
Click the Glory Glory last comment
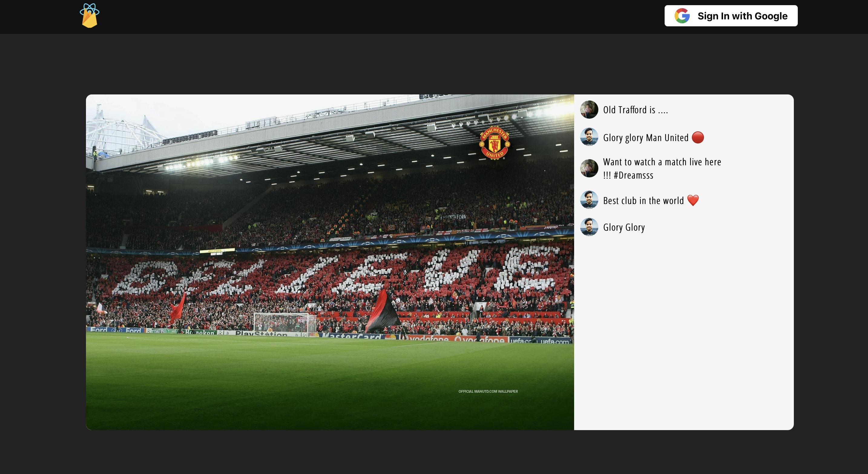tap(623, 226)
